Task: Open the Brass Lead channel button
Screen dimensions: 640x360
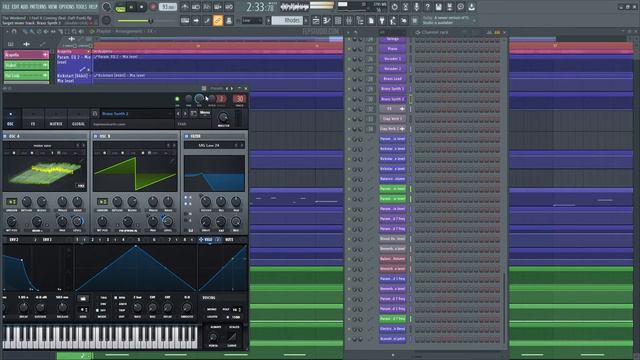Action: pyautogui.click(x=392, y=79)
